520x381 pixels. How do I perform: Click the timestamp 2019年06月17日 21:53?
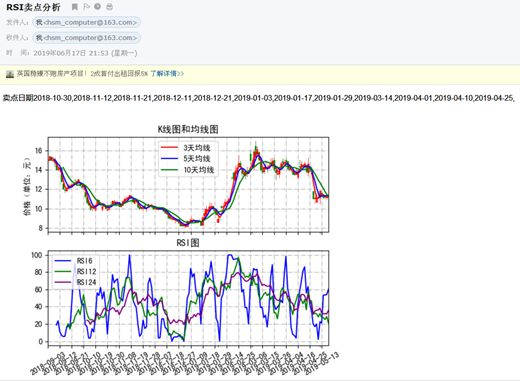click(71, 53)
